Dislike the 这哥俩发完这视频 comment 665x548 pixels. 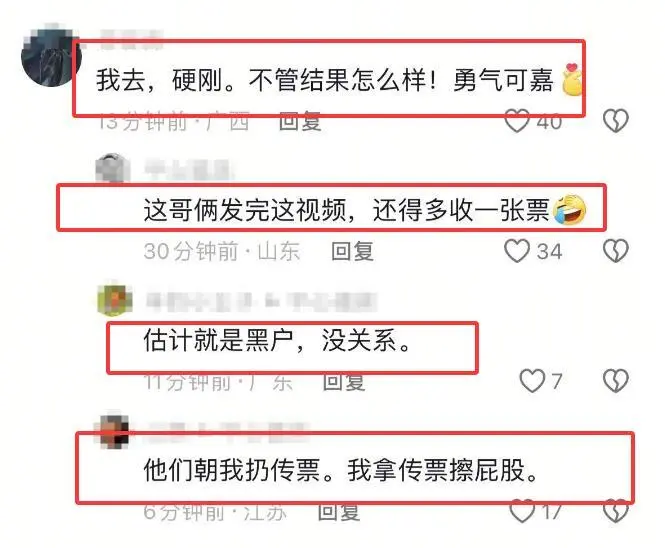pos(616,251)
